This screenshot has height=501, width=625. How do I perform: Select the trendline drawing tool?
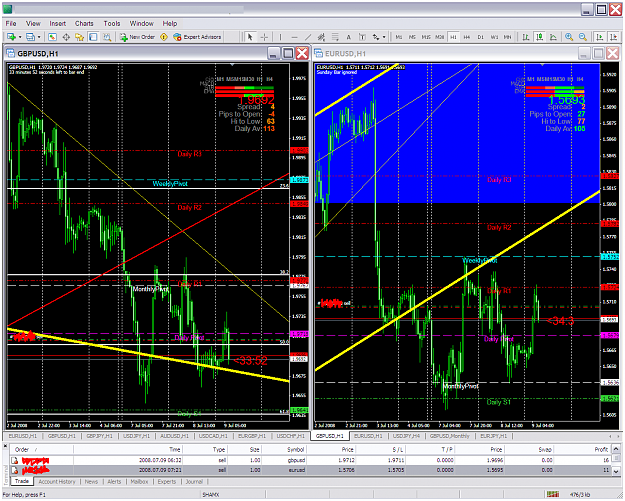pyautogui.click(x=308, y=37)
